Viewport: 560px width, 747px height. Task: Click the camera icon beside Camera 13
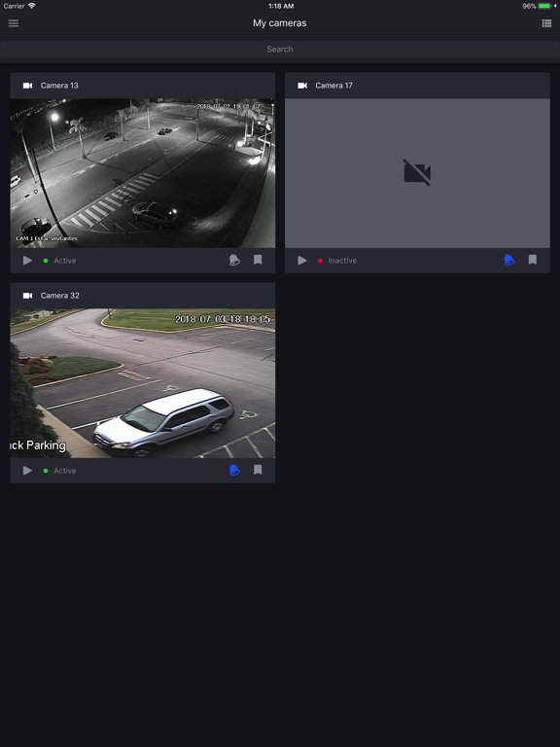click(x=27, y=86)
